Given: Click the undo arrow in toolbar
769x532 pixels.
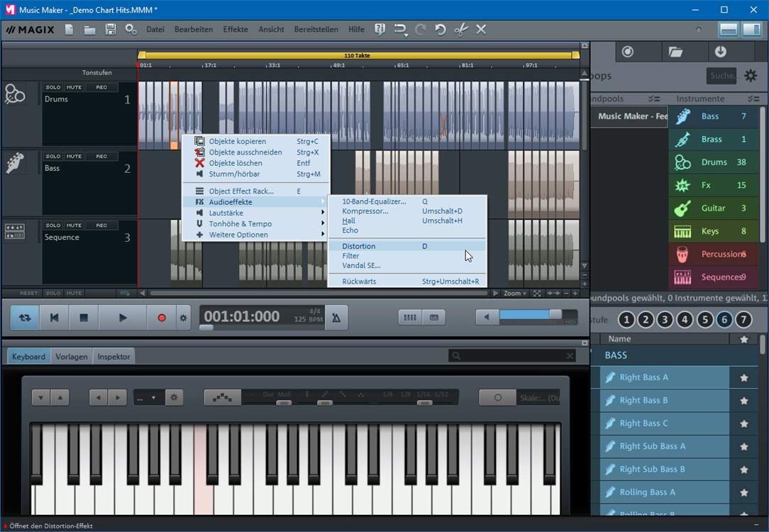Looking at the screenshot, I should 440,29.
